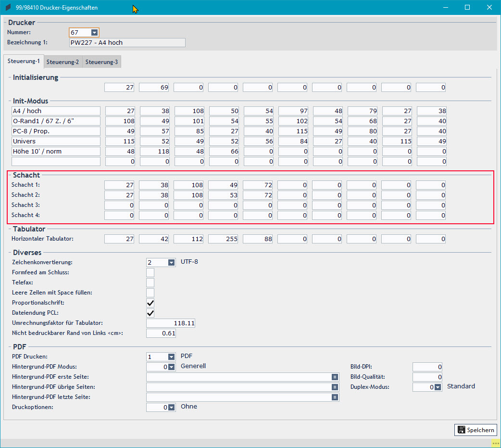Enable the Formfeed am Schluss checkbox

point(150,273)
